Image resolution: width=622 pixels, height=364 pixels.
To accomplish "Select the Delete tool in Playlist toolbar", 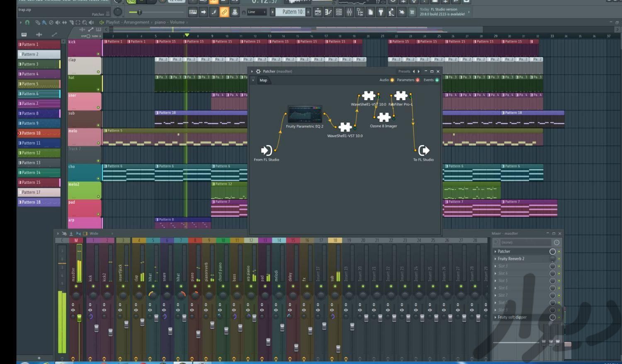I will coord(51,22).
